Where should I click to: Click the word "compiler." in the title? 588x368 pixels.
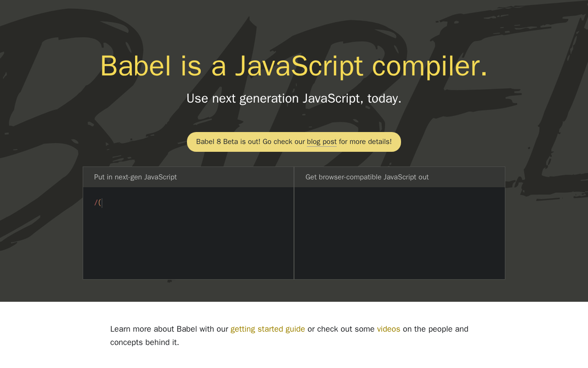point(430,66)
